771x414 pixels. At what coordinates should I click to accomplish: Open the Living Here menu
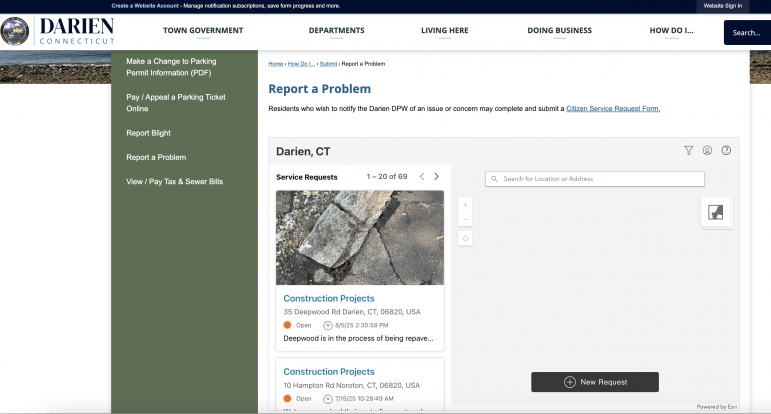(445, 30)
